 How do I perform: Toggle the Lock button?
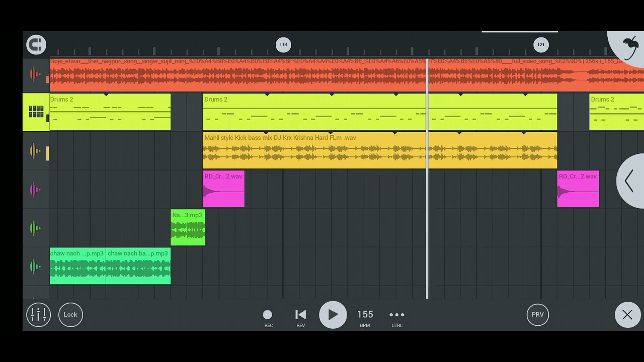[x=70, y=315]
